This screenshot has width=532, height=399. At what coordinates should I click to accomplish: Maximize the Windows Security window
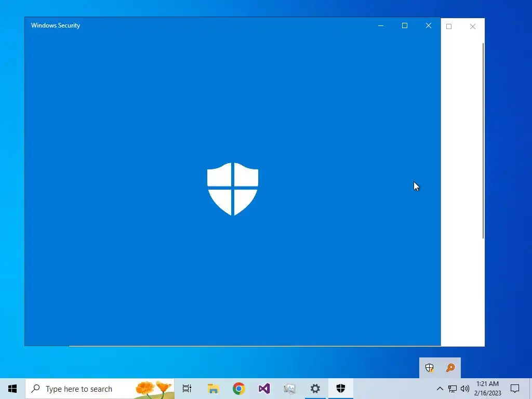(404, 25)
